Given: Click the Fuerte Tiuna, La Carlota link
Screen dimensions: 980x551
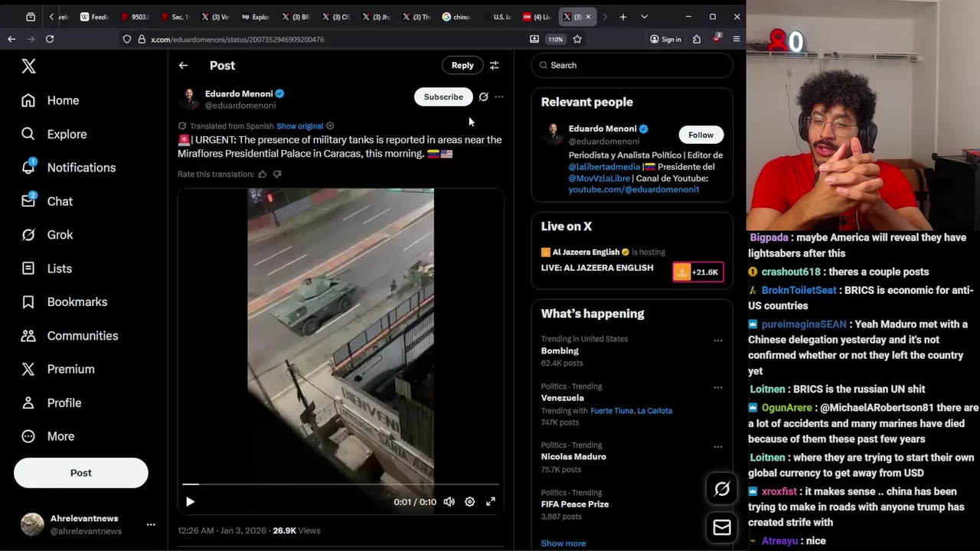Looking at the screenshot, I should coord(631,411).
